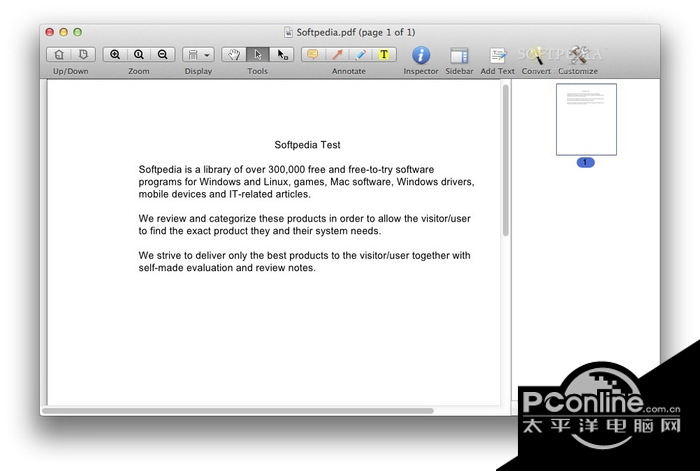700x471 pixels.
Task: Click the vertical scrollbar of document view
Action: pyautogui.click(x=505, y=160)
